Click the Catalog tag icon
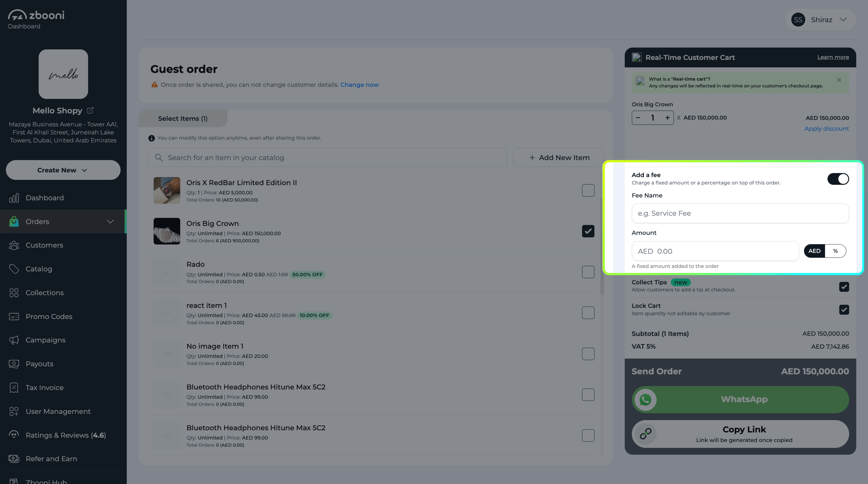868x484 pixels. pos(14,269)
